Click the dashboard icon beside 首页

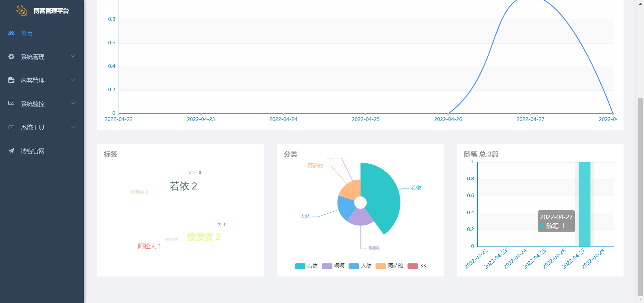(x=11, y=33)
